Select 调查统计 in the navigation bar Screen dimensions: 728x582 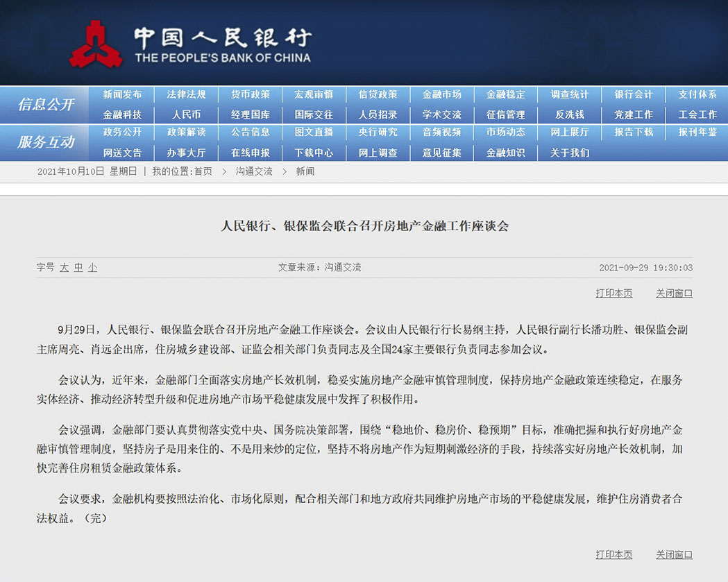tap(569, 94)
